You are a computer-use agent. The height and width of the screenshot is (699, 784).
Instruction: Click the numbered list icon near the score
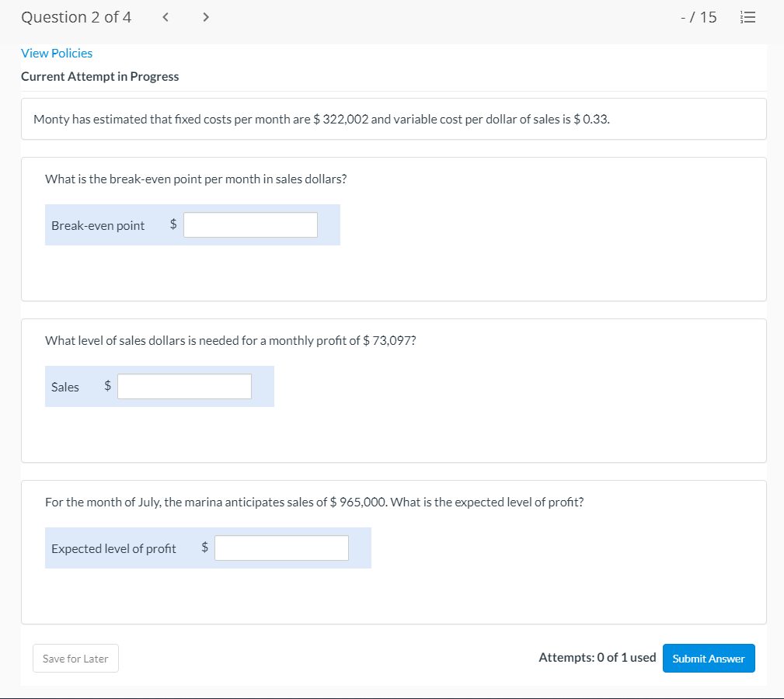click(x=747, y=16)
